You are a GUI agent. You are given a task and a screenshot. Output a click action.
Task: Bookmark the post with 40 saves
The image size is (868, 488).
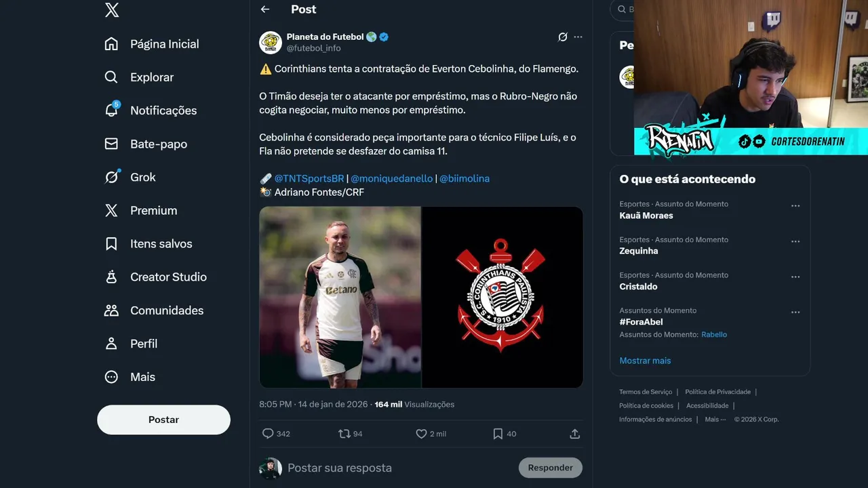tap(498, 434)
